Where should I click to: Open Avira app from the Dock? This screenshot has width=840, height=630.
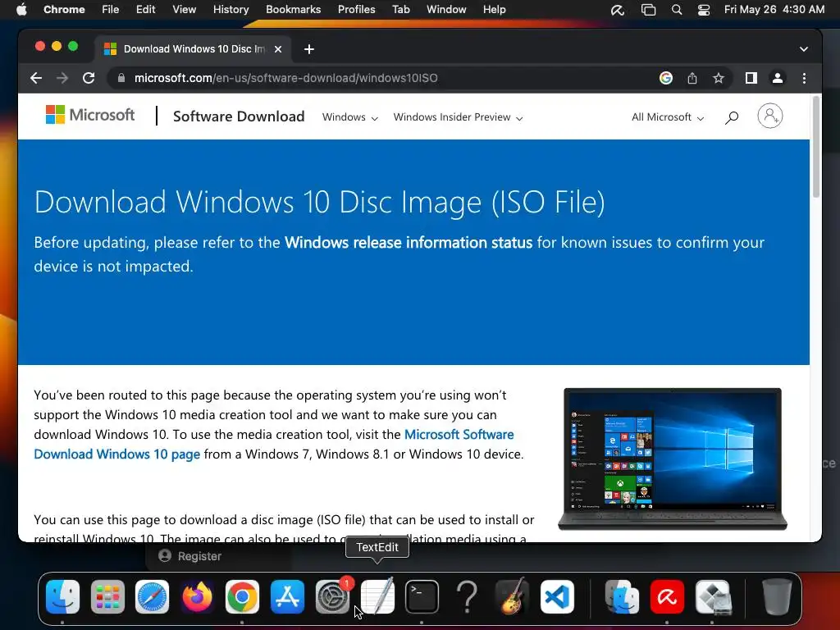666,597
